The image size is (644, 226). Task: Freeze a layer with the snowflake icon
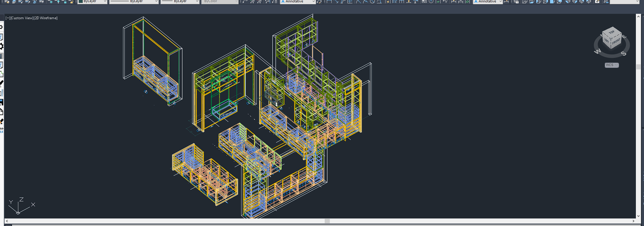(50, 2)
